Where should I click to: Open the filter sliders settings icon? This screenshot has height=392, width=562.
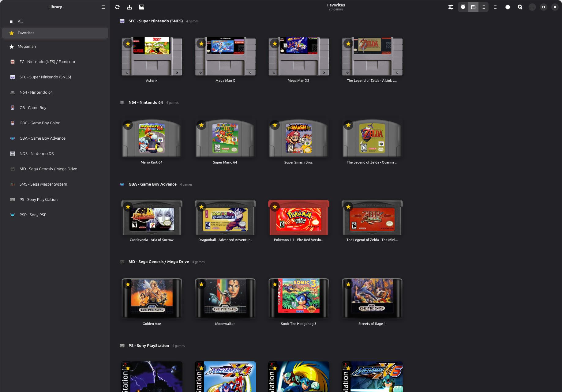(x=451, y=7)
